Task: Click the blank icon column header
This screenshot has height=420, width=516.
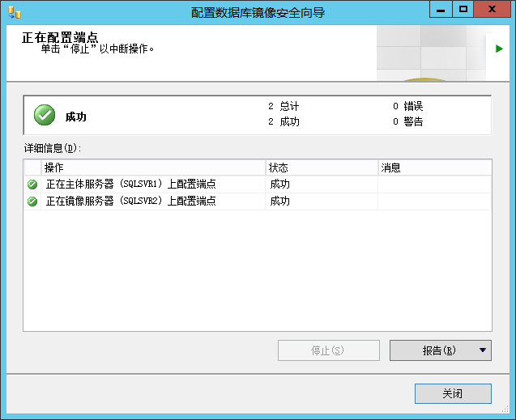Action: click(x=32, y=168)
